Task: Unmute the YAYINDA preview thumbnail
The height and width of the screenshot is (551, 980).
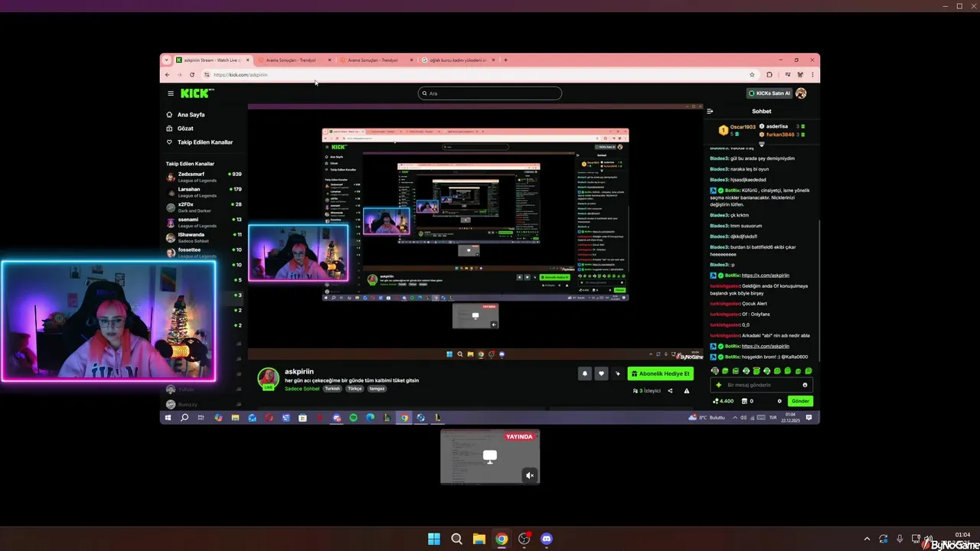Action: click(x=530, y=475)
